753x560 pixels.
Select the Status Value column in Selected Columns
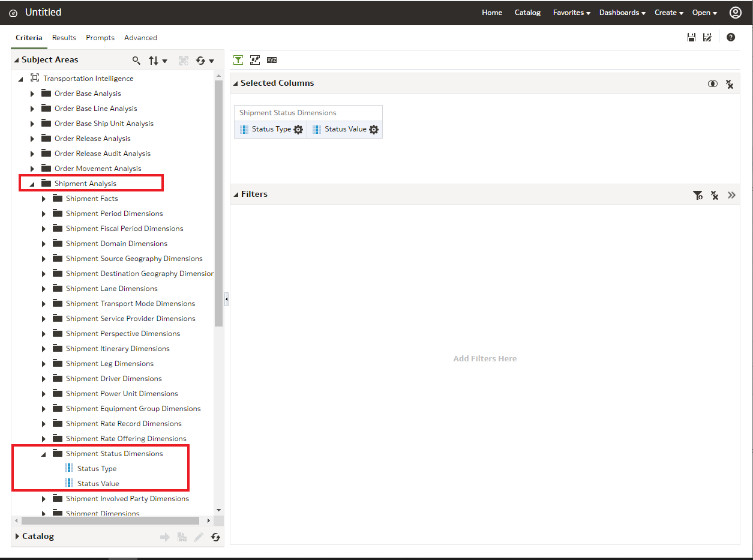(346, 129)
